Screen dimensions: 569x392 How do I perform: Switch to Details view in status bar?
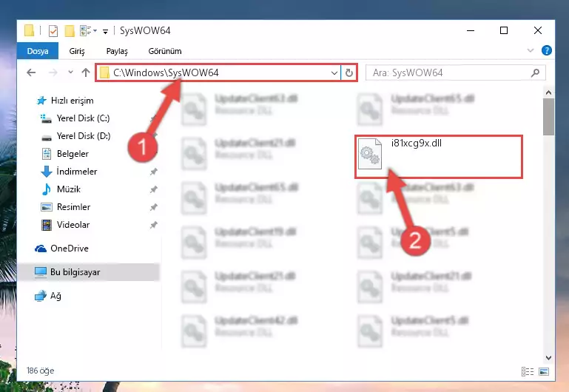coord(528,371)
